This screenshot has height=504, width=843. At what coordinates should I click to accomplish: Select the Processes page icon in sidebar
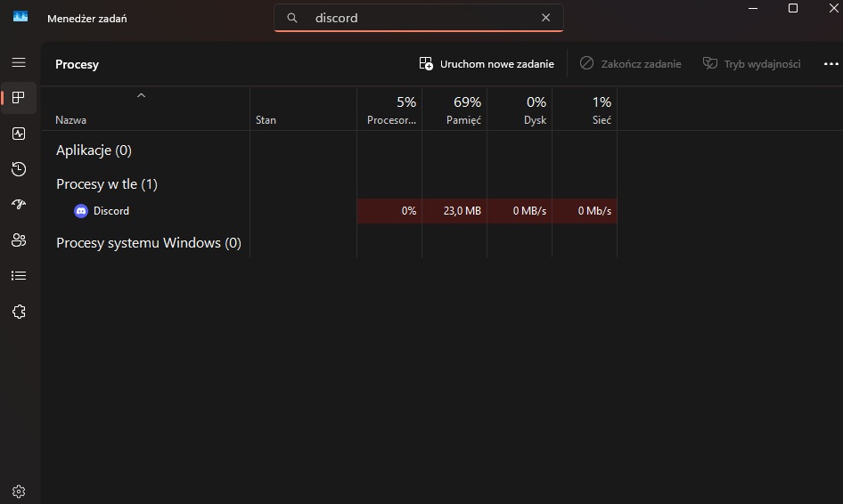19,98
